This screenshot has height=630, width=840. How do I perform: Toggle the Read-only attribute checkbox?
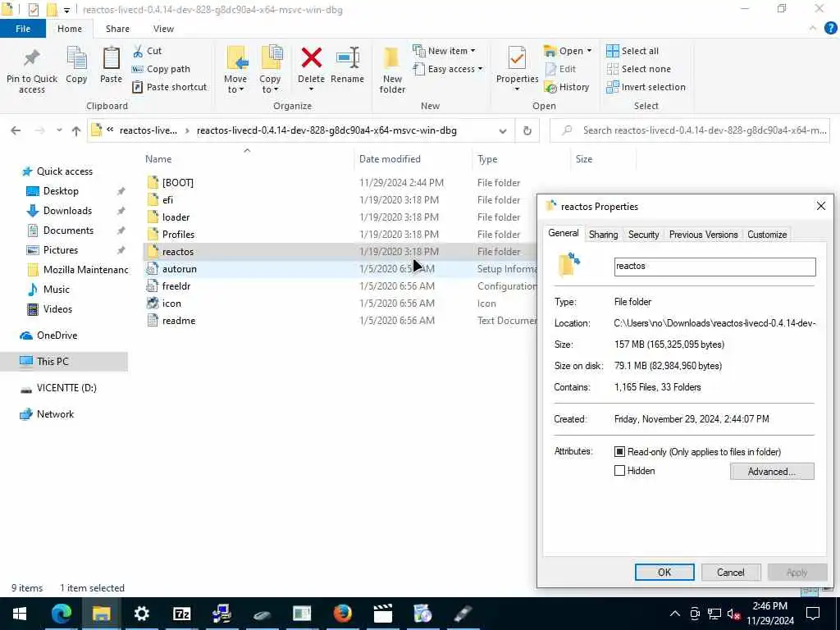[619, 452]
